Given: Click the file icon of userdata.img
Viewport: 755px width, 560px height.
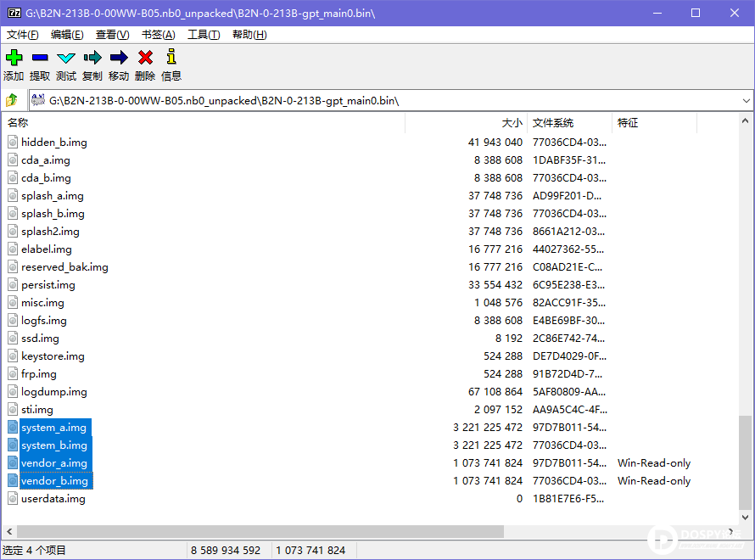Looking at the screenshot, I should (x=13, y=498).
